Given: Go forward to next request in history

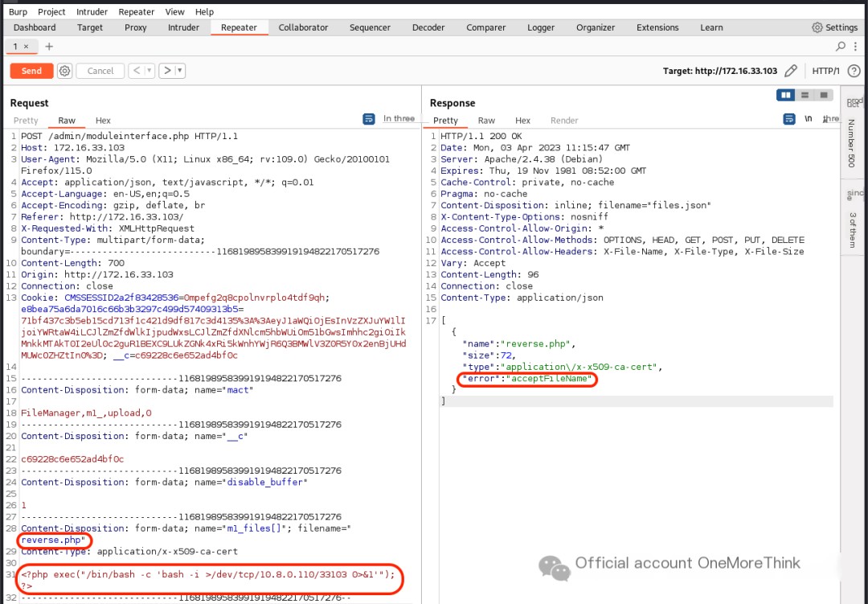Looking at the screenshot, I should (167, 71).
